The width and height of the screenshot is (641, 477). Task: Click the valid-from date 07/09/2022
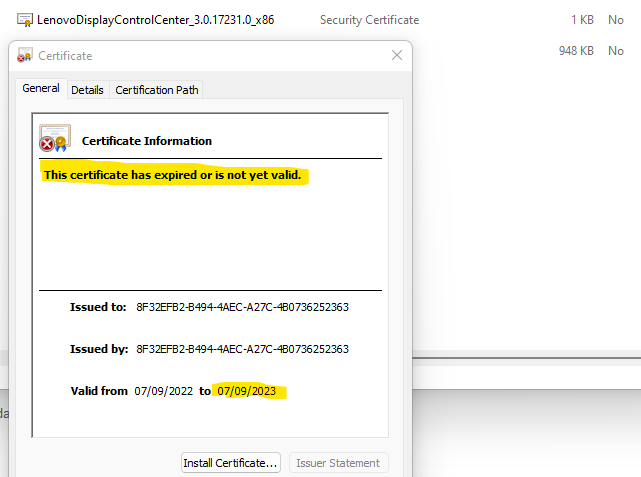tap(163, 391)
